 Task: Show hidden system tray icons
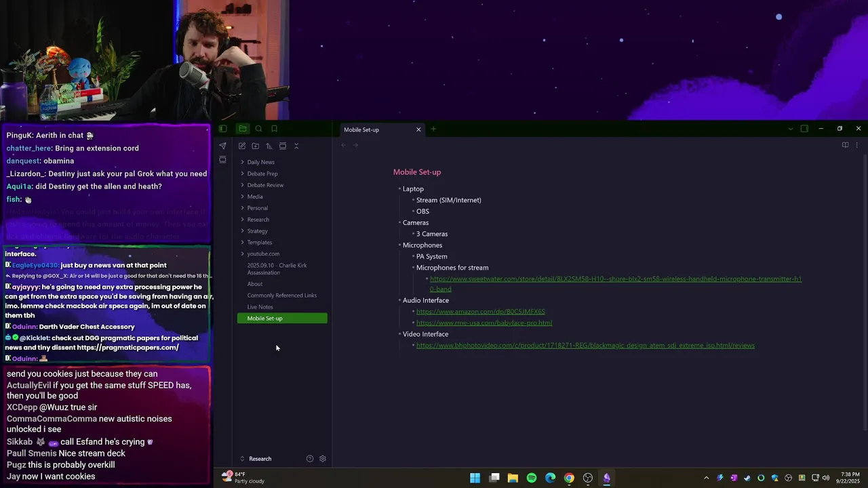click(x=706, y=478)
